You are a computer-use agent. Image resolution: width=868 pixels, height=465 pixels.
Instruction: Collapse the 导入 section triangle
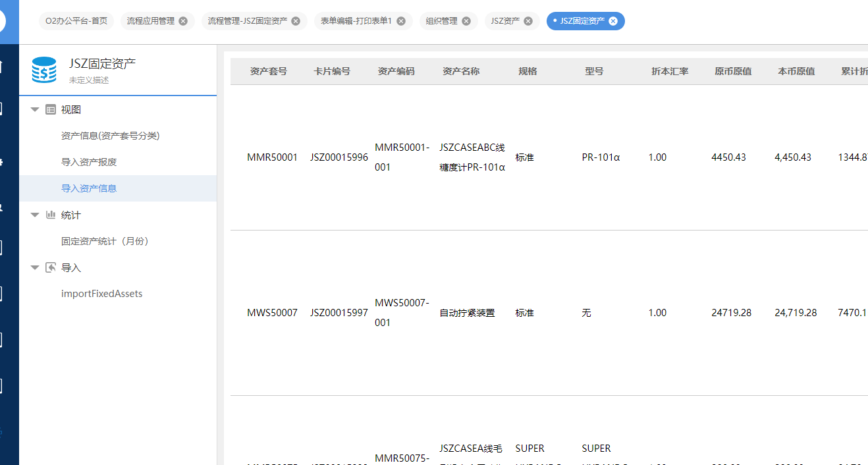click(x=35, y=267)
